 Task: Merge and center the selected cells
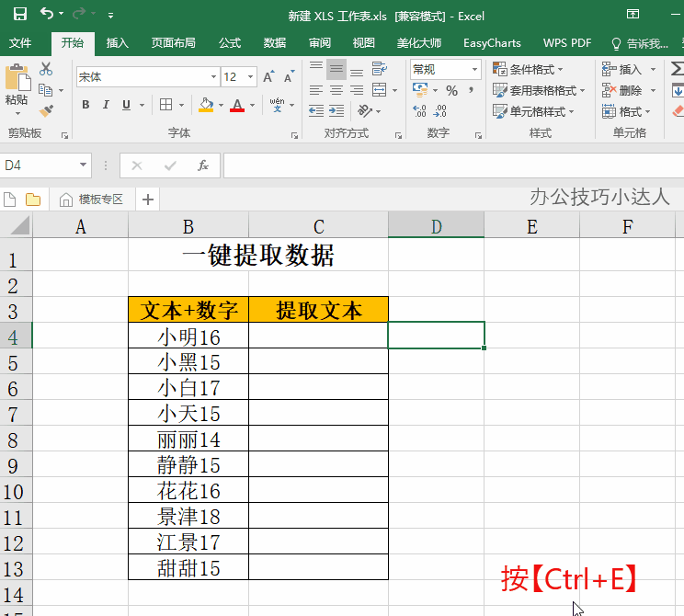coord(379,90)
